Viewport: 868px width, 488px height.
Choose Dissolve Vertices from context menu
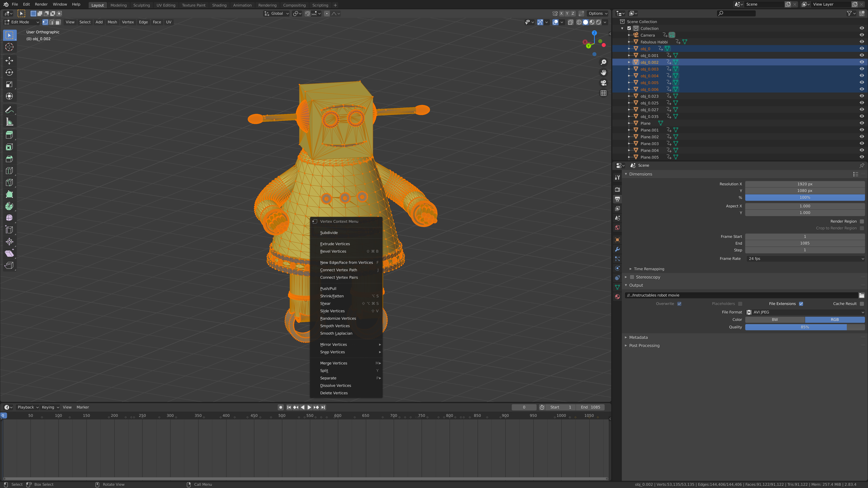(x=335, y=386)
